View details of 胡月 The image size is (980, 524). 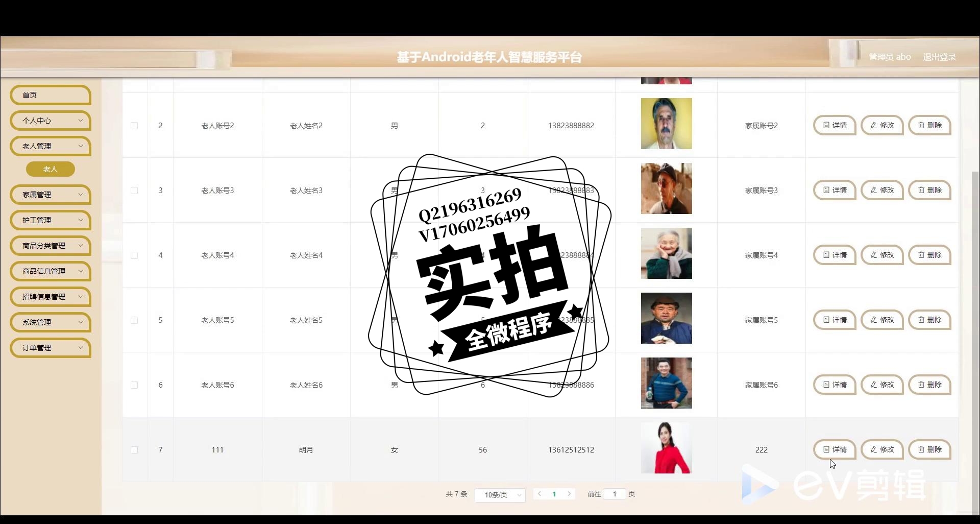point(835,449)
